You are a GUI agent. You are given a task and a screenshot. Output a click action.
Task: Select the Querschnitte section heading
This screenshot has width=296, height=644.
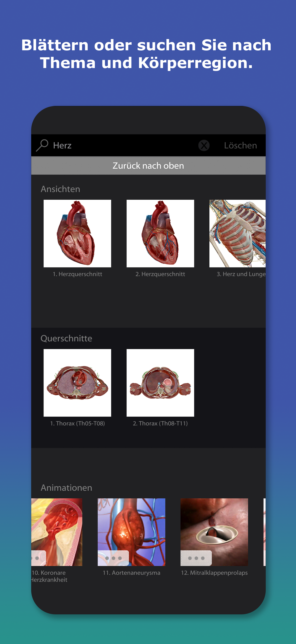[x=66, y=338]
